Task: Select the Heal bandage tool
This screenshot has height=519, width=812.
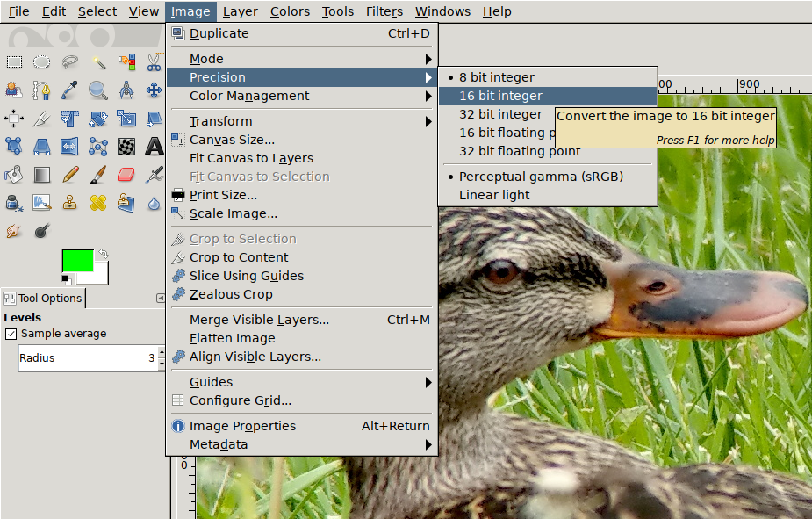Action: pyautogui.click(x=98, y=202)
